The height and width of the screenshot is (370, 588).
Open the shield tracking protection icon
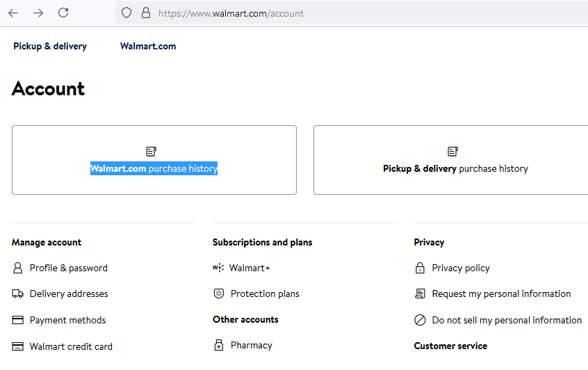[x=126, y=13]
